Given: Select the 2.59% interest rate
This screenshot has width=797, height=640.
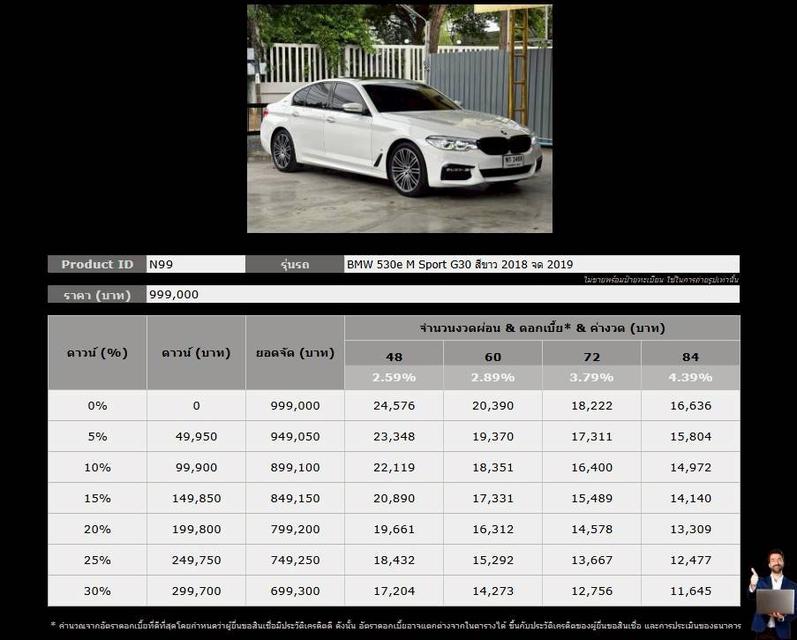Looking at the screenshot, I should [x=394, y=377].
